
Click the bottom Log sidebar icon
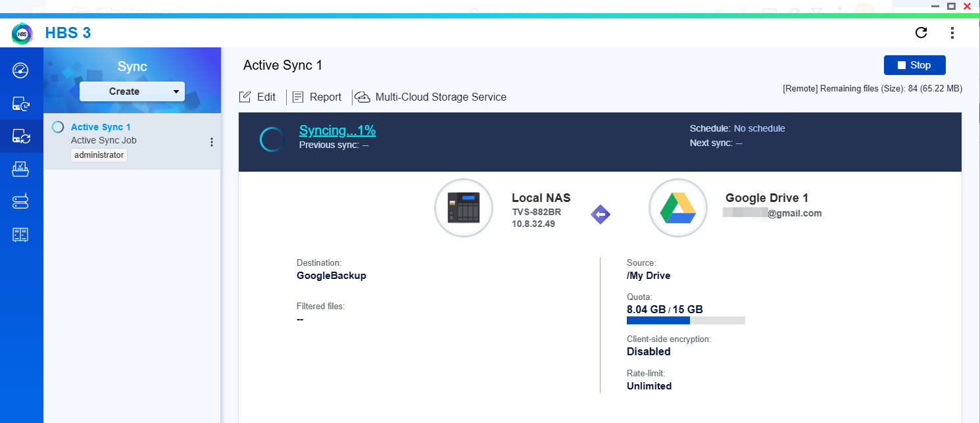22,234
